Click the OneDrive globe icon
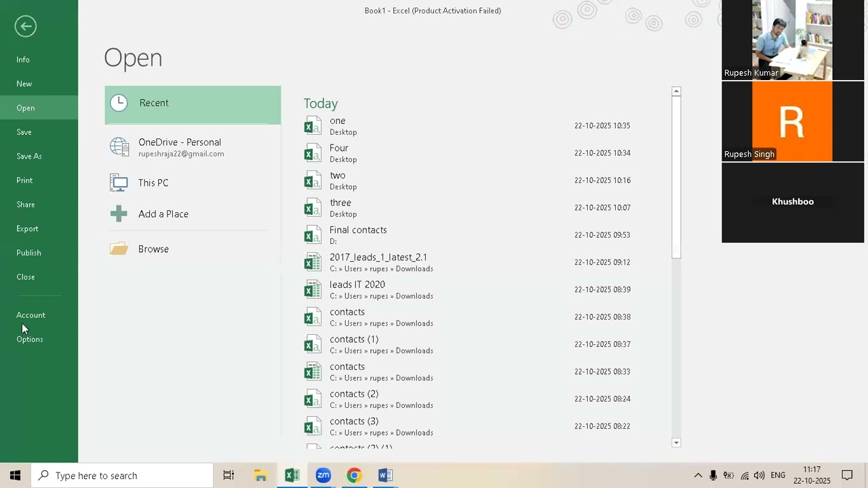Screen dimensions: 868x488 pos(119,147)
